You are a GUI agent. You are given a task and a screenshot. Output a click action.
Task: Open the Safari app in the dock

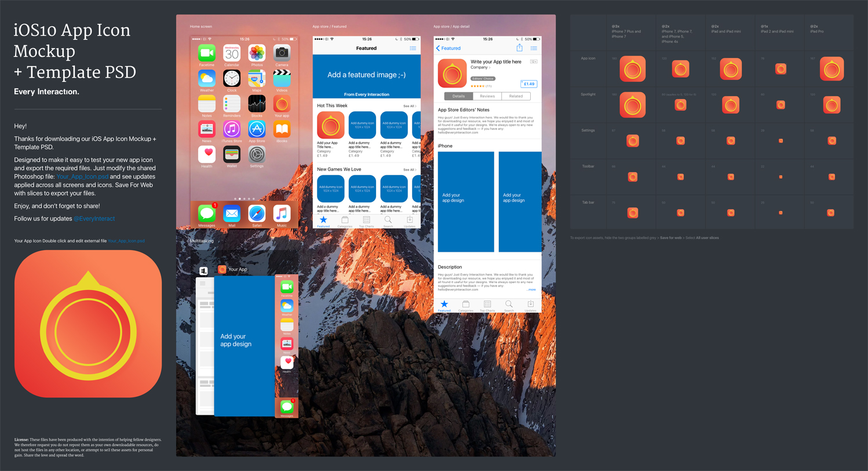[257, 213]
